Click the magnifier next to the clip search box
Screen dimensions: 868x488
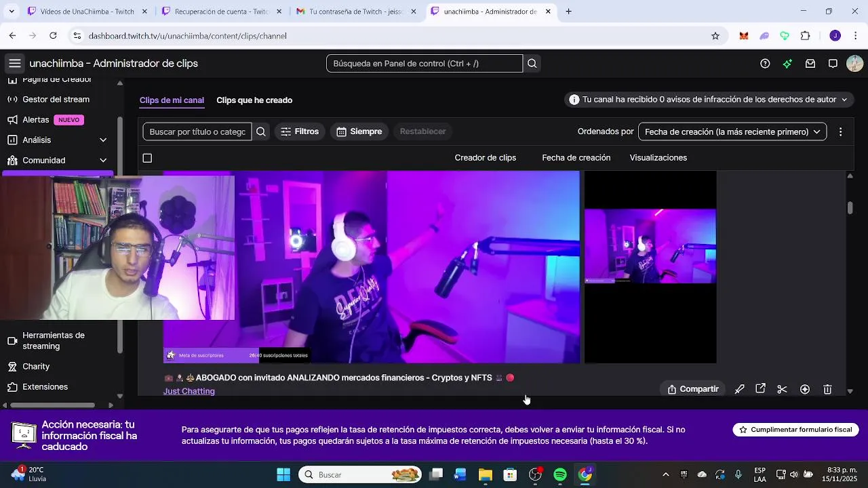[x=261, y=131]
